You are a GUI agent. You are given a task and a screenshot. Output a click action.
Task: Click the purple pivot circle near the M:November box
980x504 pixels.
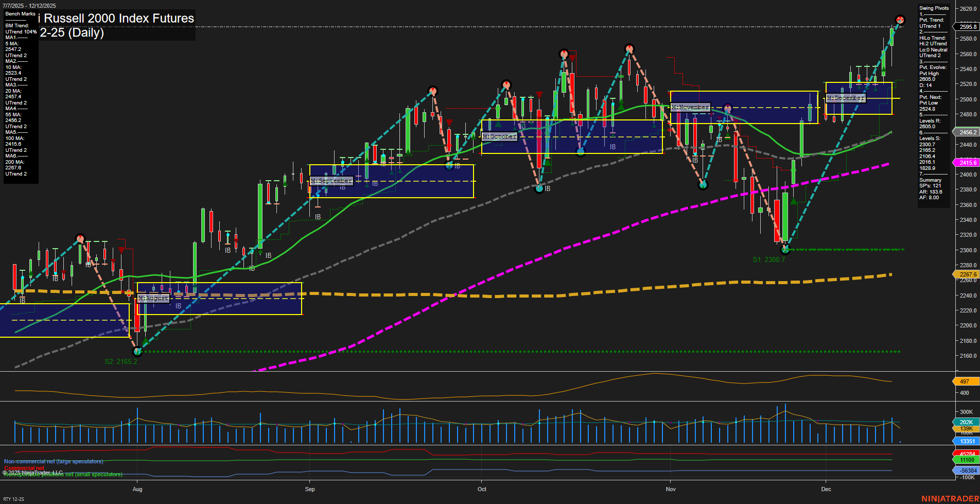[x=728, y=108]
